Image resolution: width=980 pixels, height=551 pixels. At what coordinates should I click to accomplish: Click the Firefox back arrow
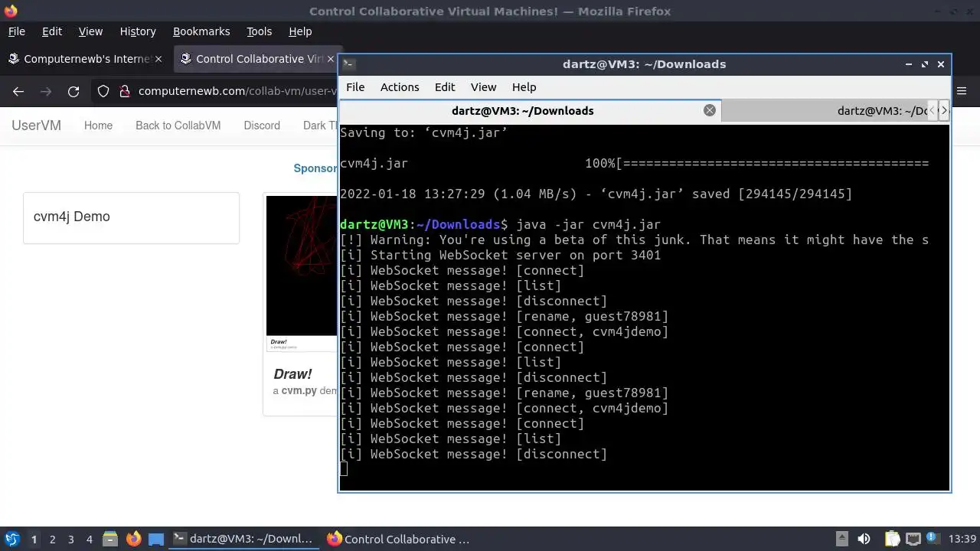click(x=18, y=91)
